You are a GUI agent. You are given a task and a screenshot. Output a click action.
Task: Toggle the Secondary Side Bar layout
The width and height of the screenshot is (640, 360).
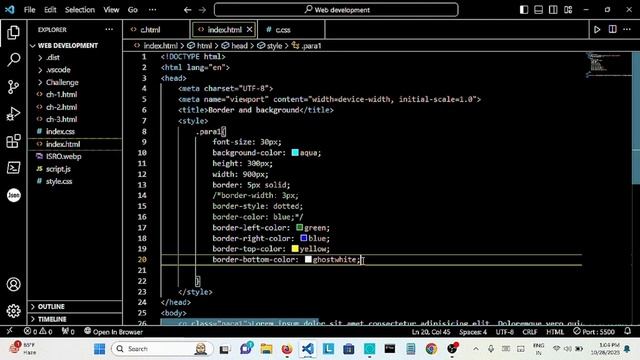coord(553,10)
